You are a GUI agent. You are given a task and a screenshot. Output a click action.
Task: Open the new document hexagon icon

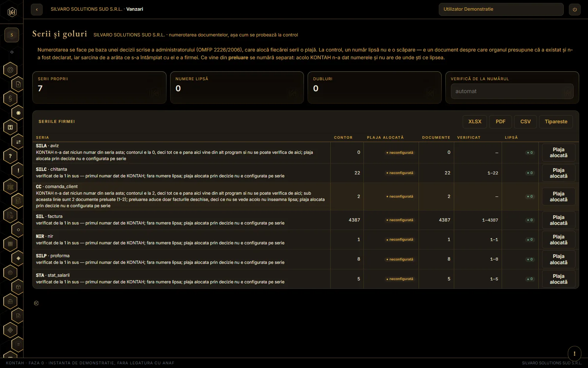tap(18, 84)
